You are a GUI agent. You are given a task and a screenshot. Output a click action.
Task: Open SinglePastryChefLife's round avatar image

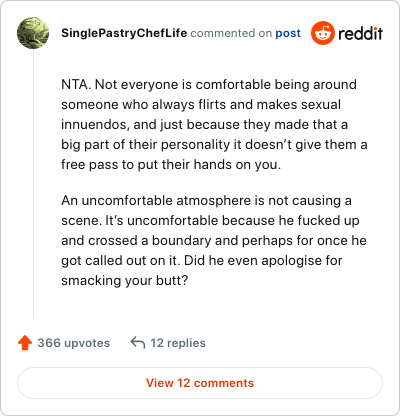click(x=33, y=33)
